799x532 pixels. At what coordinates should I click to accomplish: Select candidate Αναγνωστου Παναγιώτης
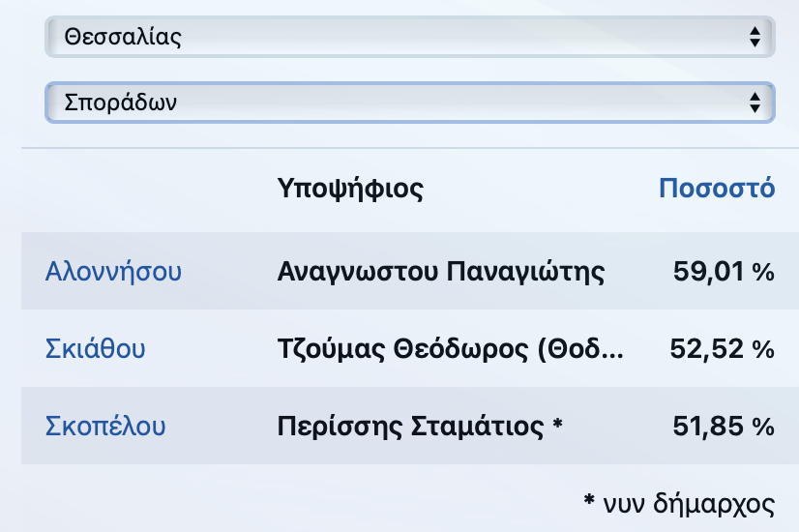click(441, 272)
